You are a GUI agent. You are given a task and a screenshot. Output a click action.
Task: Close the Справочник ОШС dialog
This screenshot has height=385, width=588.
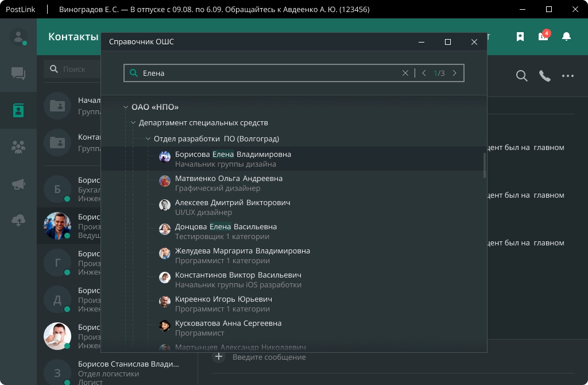(474, 41)
